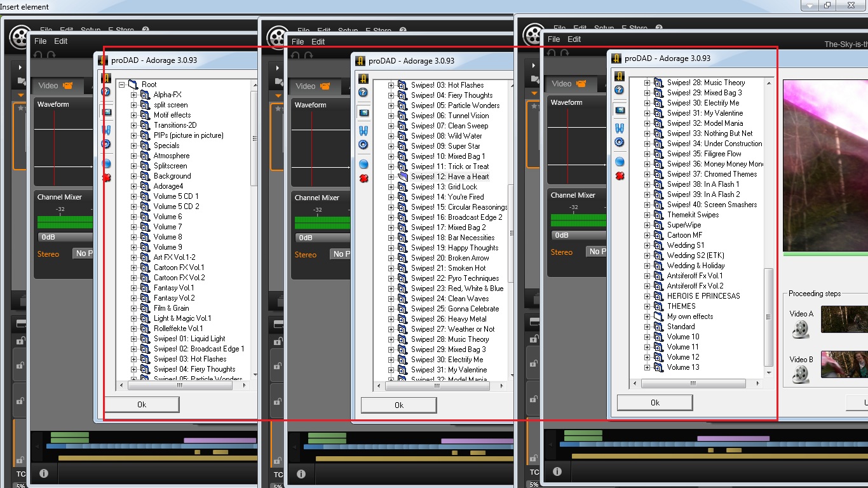Click the Adorage logo icon in right dialog sidebar
The height and width of the screenshot is (488, 868).
(x=620, y=76)
